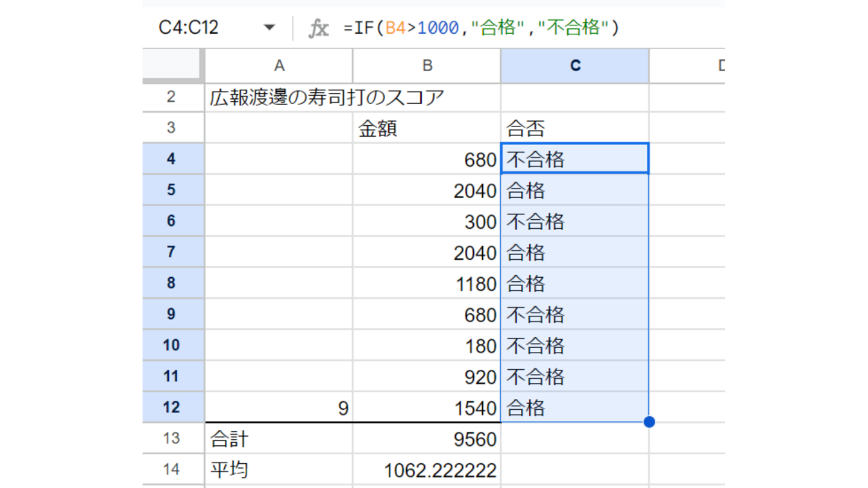Select row 5 header
Viewport: 868px width, 488px height.
[174, 190]
